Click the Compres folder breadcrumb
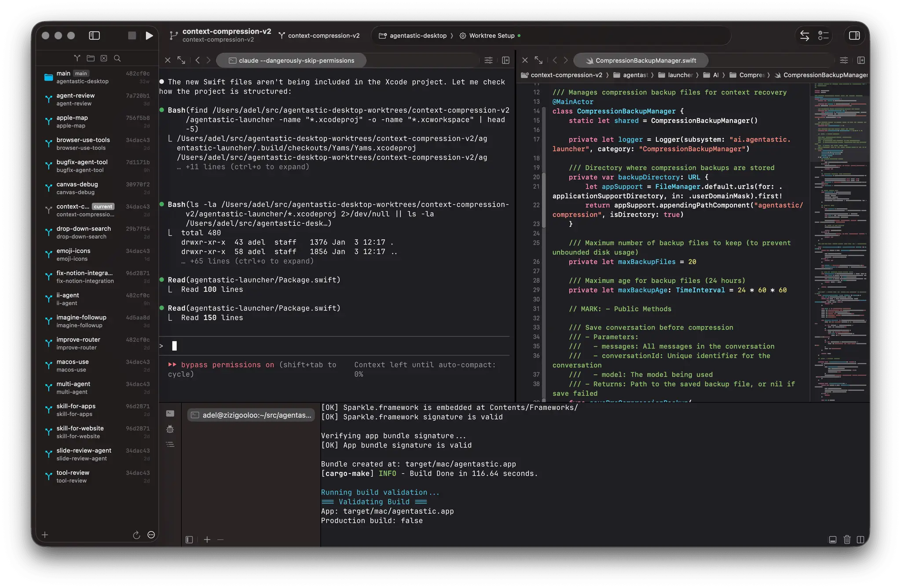The width and height of the screenshot is (901, 588). pos(747,75)
